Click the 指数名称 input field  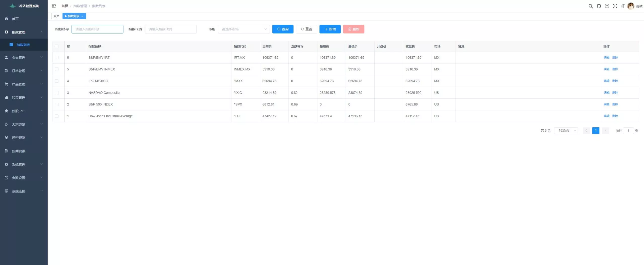point(97,29)
